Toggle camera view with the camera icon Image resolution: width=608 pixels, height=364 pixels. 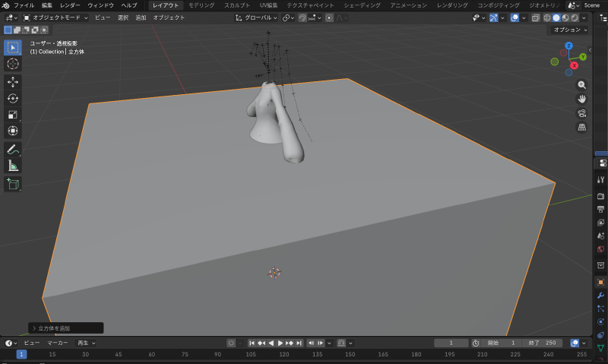click(582, 112)
